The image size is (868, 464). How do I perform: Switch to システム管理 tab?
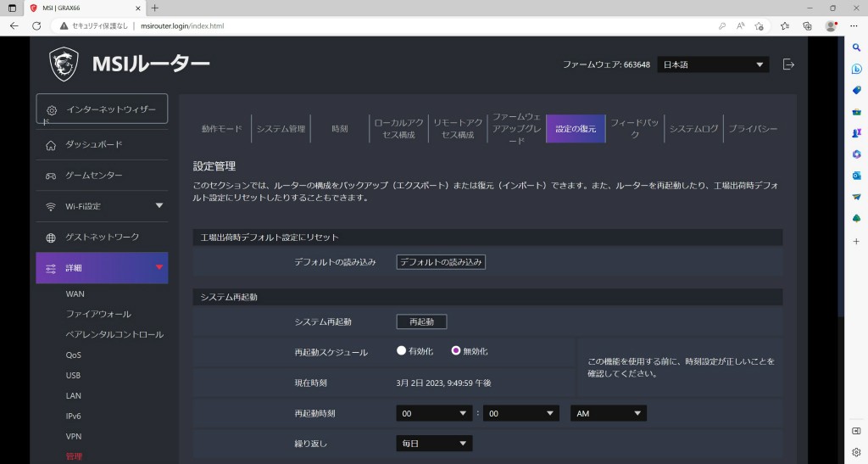[x=281, y=128]
